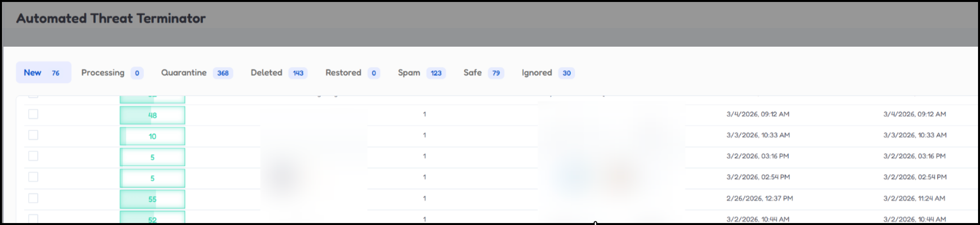Tick the row dated 3/2/2026, 02:54 PM
The image size is (980, 225).
[33, 177]
